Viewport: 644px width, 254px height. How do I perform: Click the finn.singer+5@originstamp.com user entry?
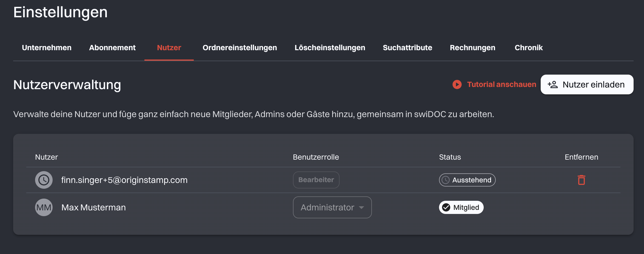[124, 180]
